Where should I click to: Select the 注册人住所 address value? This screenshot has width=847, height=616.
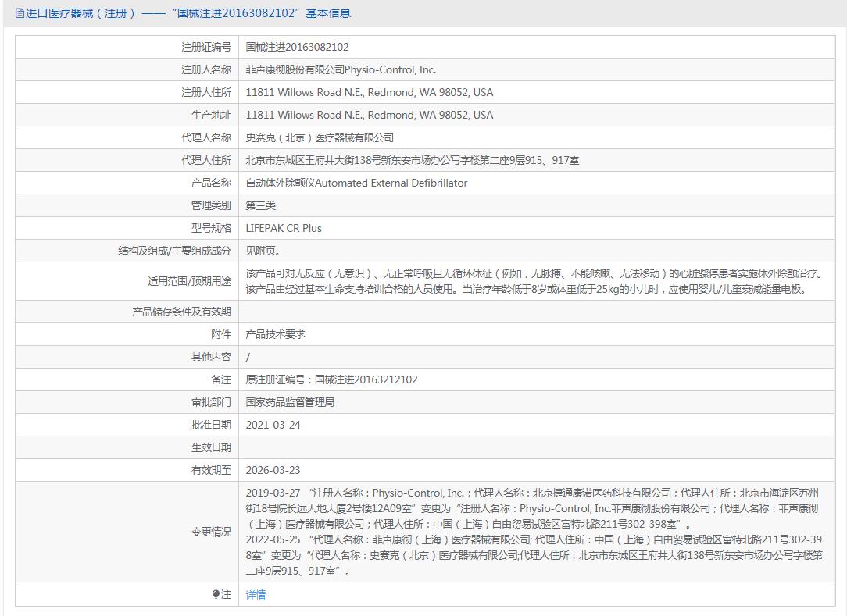click(370, 92)
